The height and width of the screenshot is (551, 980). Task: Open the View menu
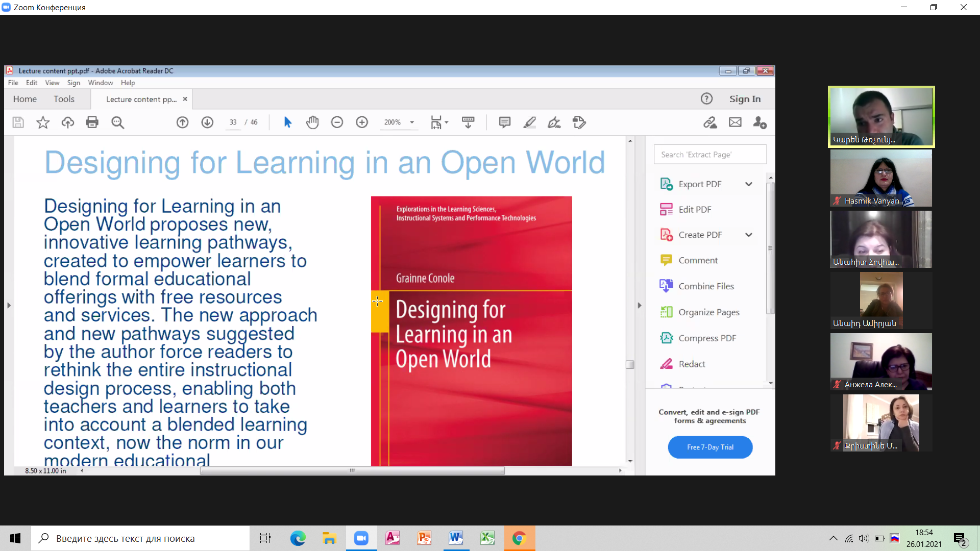pos(52,83)
